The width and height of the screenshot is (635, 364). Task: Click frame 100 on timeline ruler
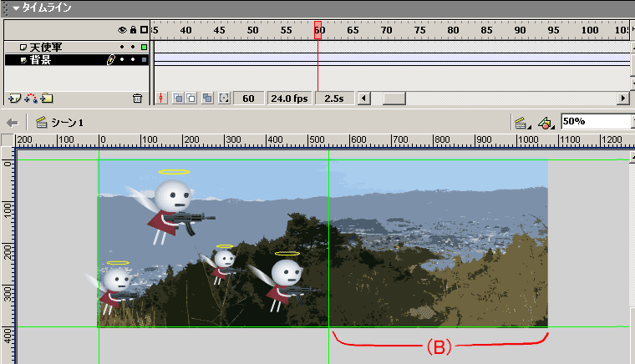click(590, 30)
